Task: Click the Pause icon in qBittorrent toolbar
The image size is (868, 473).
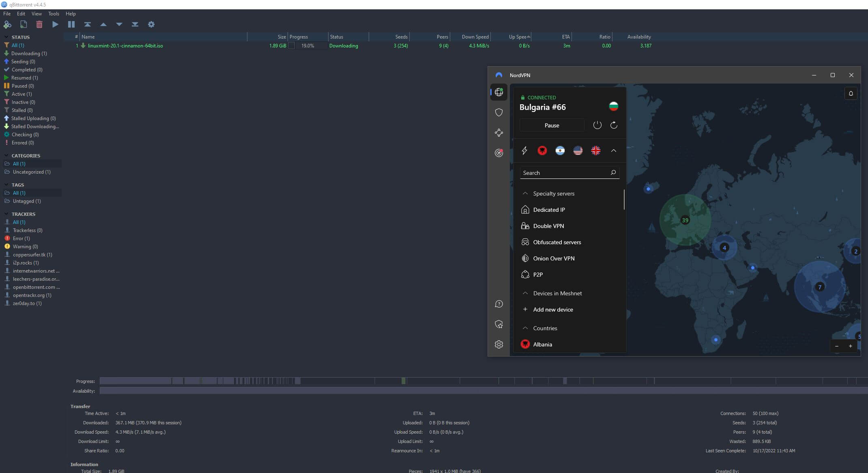Action: [71, 24]
